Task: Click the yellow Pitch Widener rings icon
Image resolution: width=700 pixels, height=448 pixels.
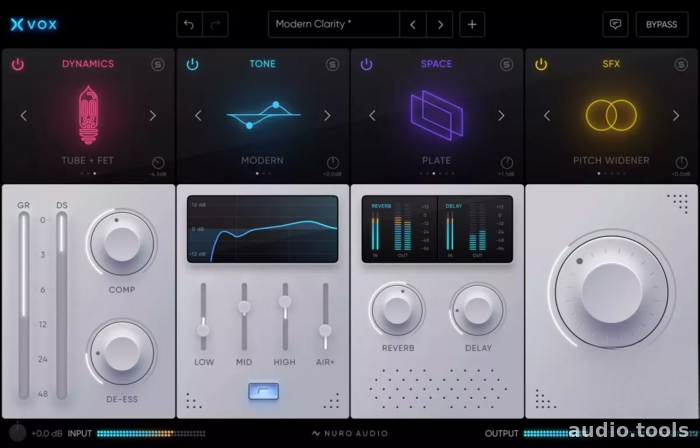Action: point(611,115)
